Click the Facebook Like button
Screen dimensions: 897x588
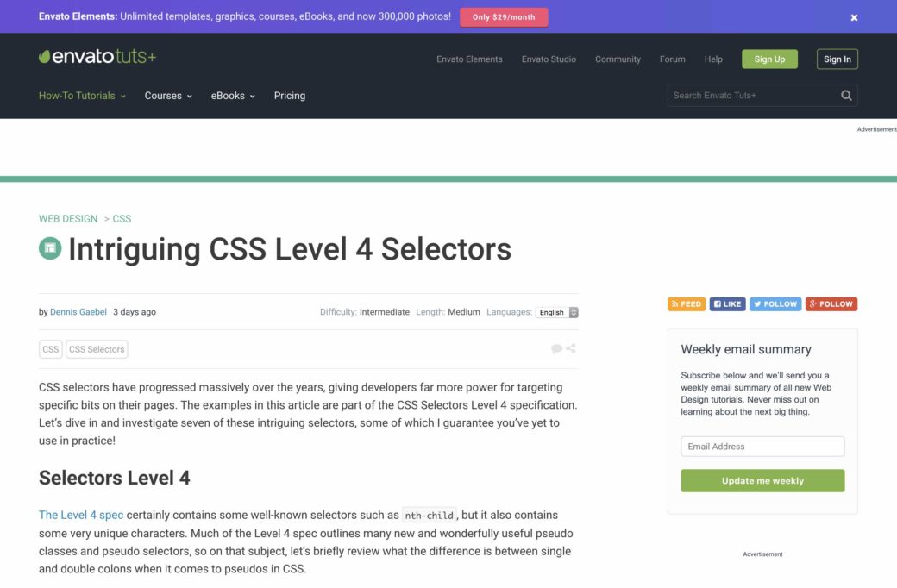(x=727, y=304)
